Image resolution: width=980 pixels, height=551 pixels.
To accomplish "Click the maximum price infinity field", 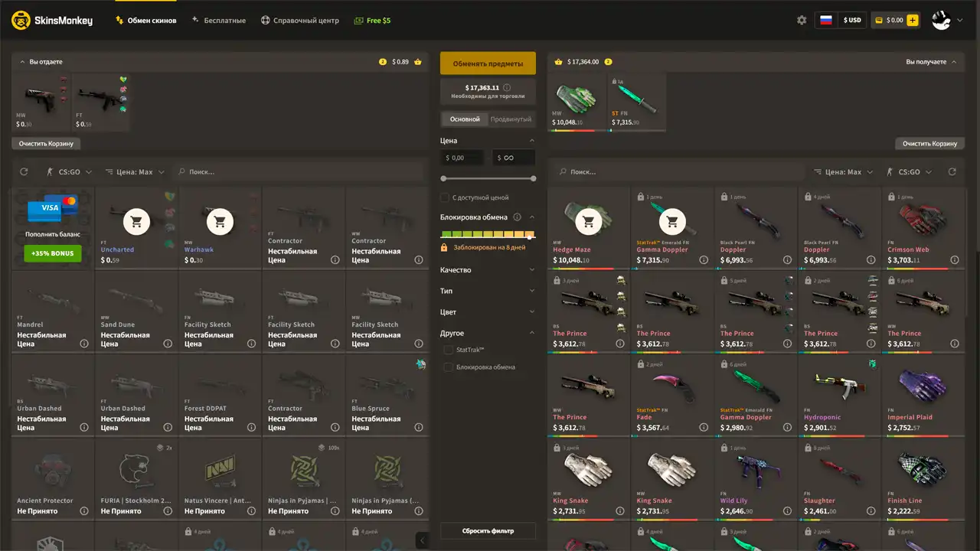I will [514, 158].
